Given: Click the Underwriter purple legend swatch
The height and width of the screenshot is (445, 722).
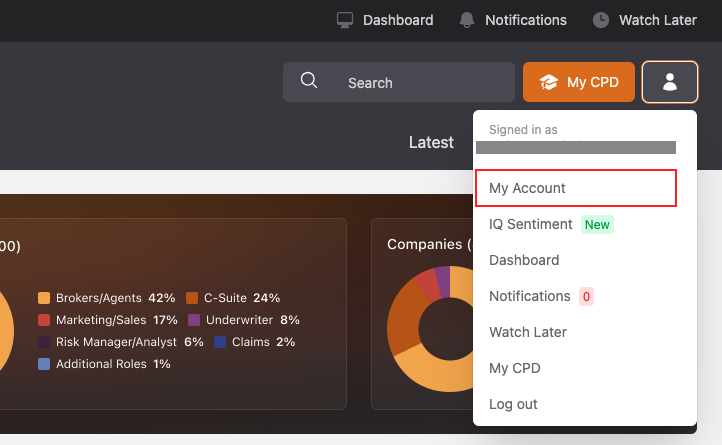Looking at the screenshot, I should [x=192, y=320].
